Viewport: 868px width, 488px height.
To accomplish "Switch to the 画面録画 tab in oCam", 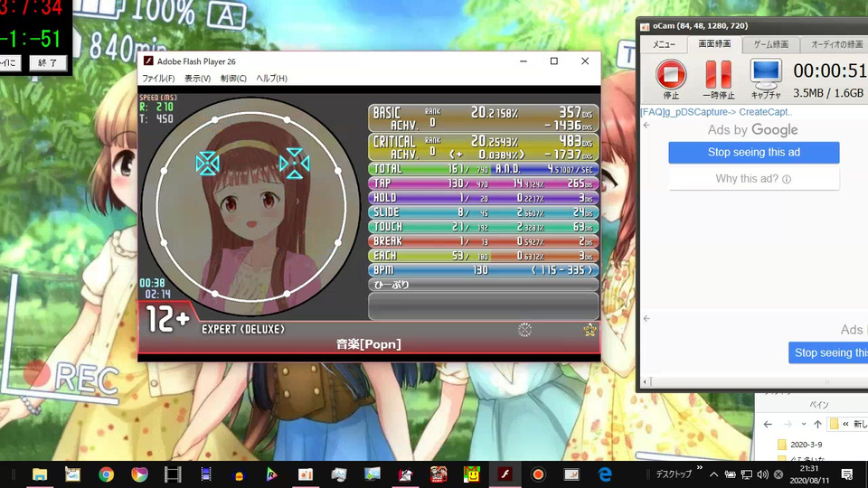I will tap(714, 43).
